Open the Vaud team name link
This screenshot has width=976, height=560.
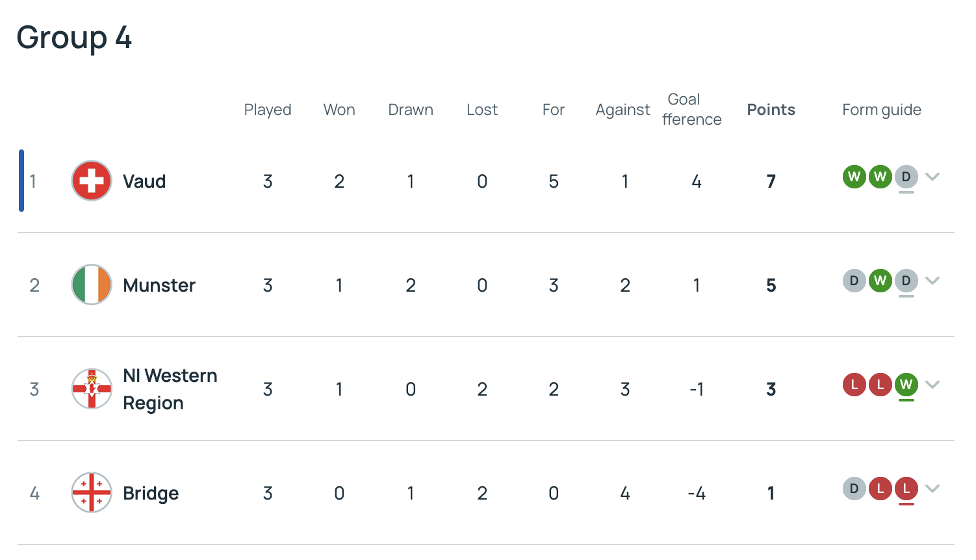(x=144, y=181)
